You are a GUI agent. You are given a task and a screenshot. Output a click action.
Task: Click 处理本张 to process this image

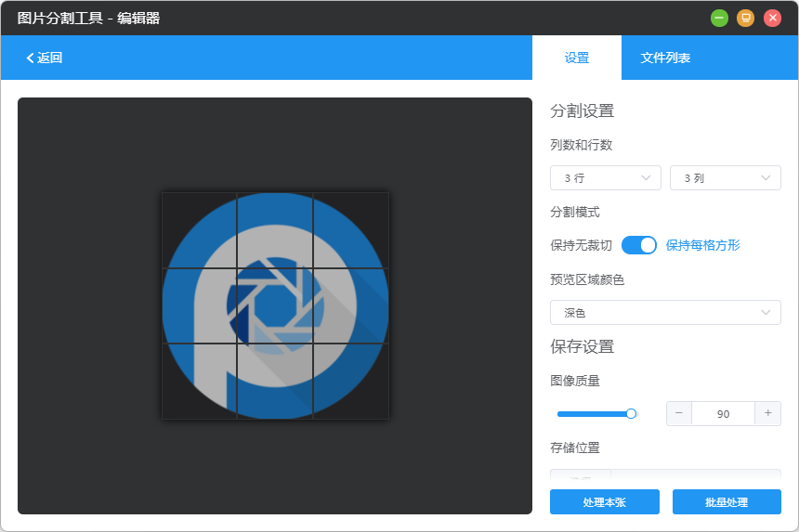click(604, 502)
